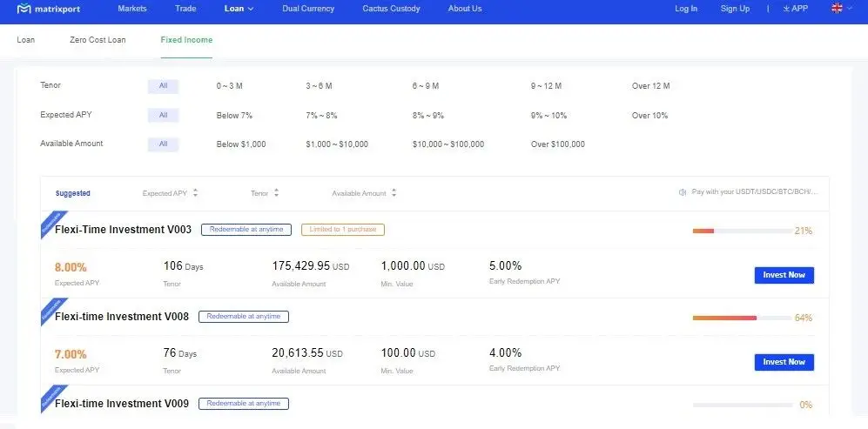Viewport: 868px width, 429px height.
Task: Click the APP download icon
Action: (x=786, y=9)
